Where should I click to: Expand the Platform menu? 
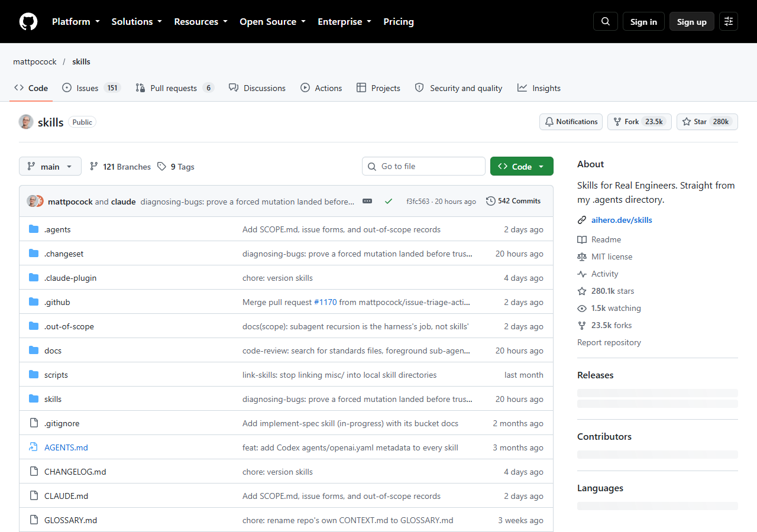(x=76, y=21)
